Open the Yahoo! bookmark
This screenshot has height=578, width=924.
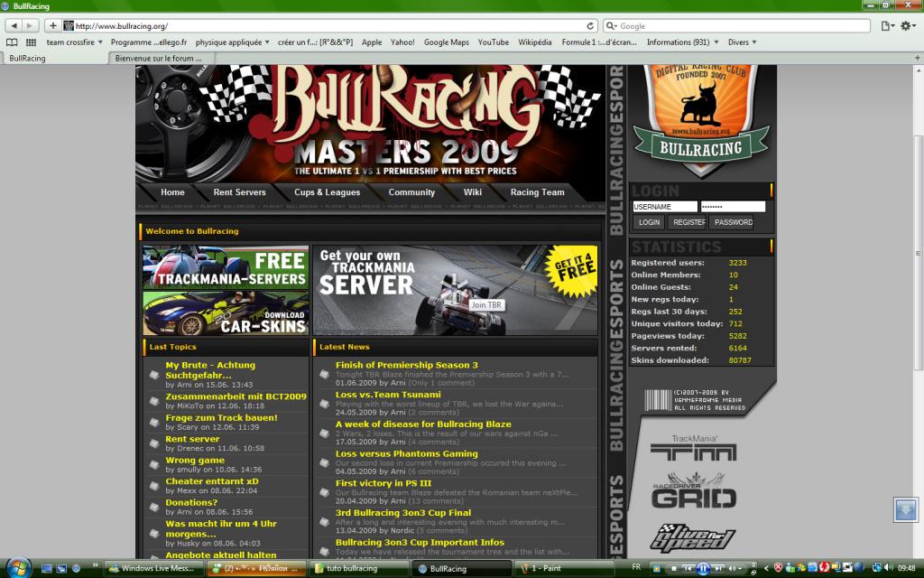(x=402, y=42)
